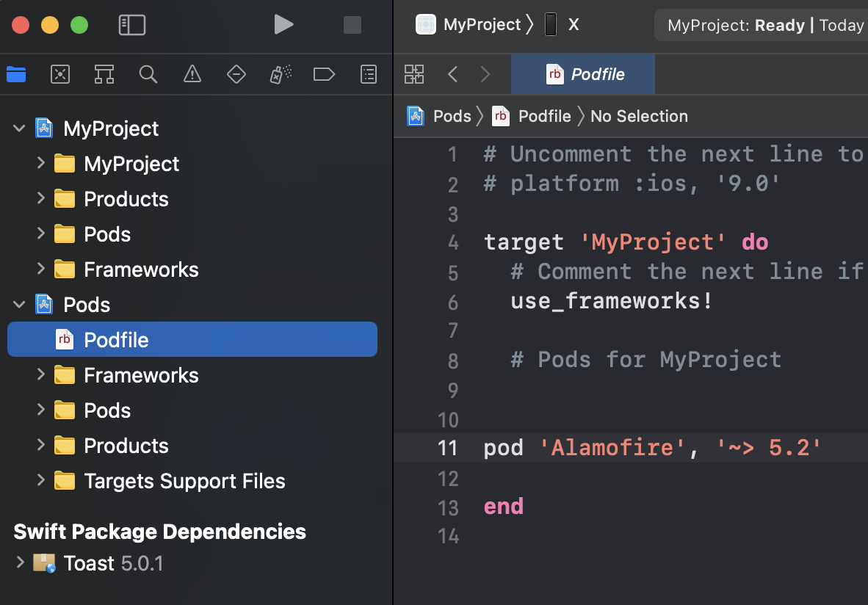Click Podfile in the jump bar
868x605 pixels.
click(x=545, y=116)
